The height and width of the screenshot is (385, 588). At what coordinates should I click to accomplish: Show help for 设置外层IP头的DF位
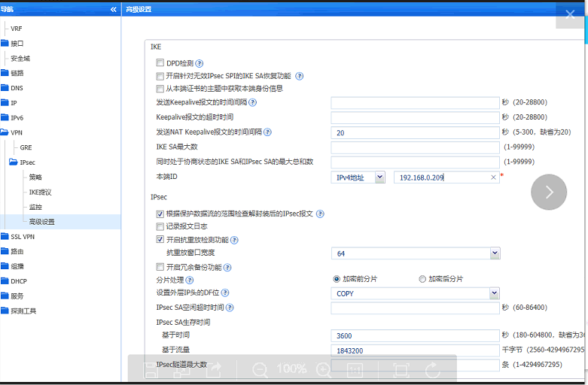225,293
